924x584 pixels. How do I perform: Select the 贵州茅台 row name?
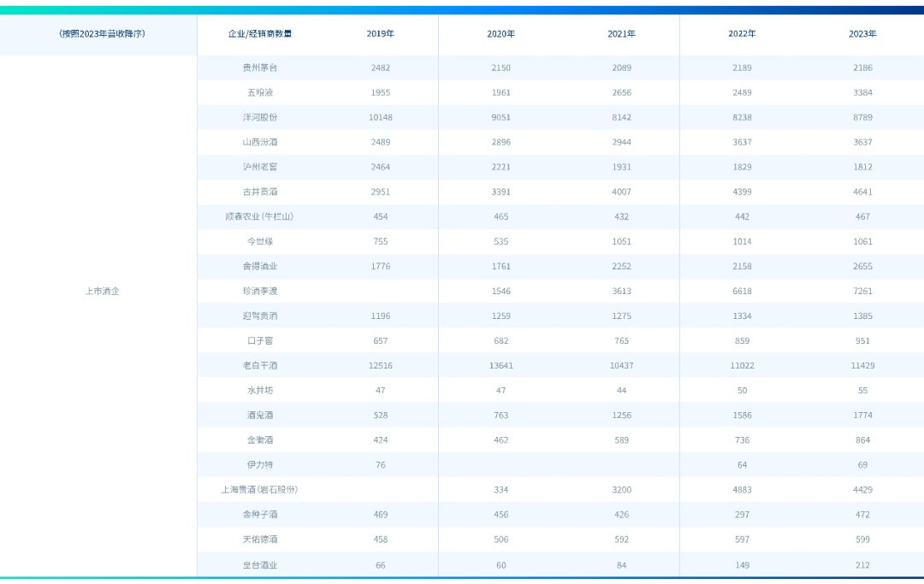[260, 68]
